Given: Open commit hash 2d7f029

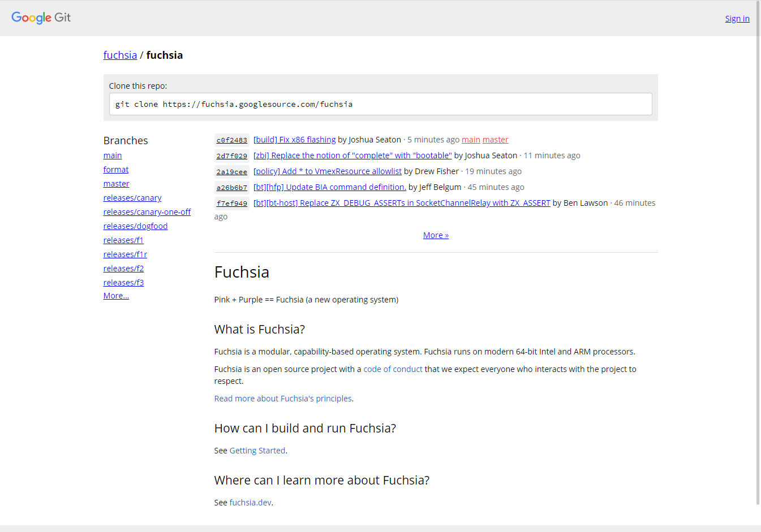Looking at the screenshot, I should (x=232, y=156).
